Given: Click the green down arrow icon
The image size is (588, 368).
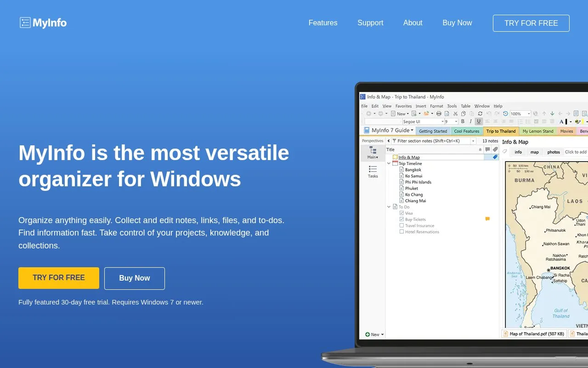Looking at the screenshot, I should (552, 114).
